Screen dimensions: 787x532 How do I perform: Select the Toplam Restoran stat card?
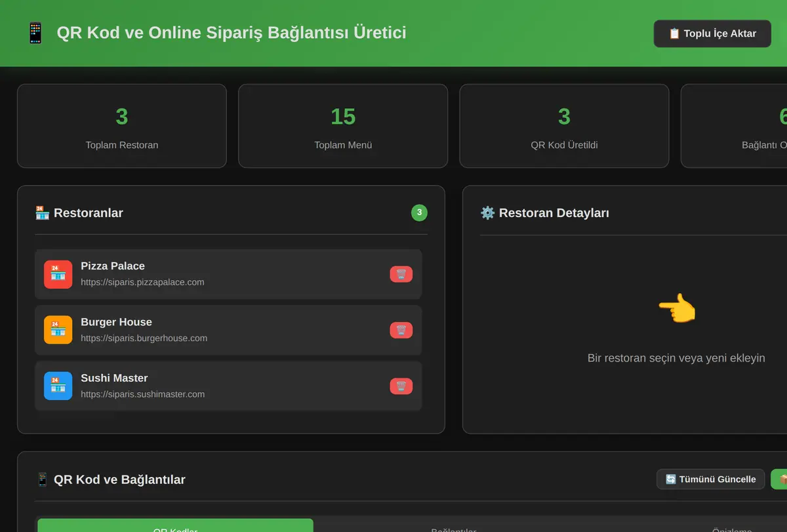[122, 126]
